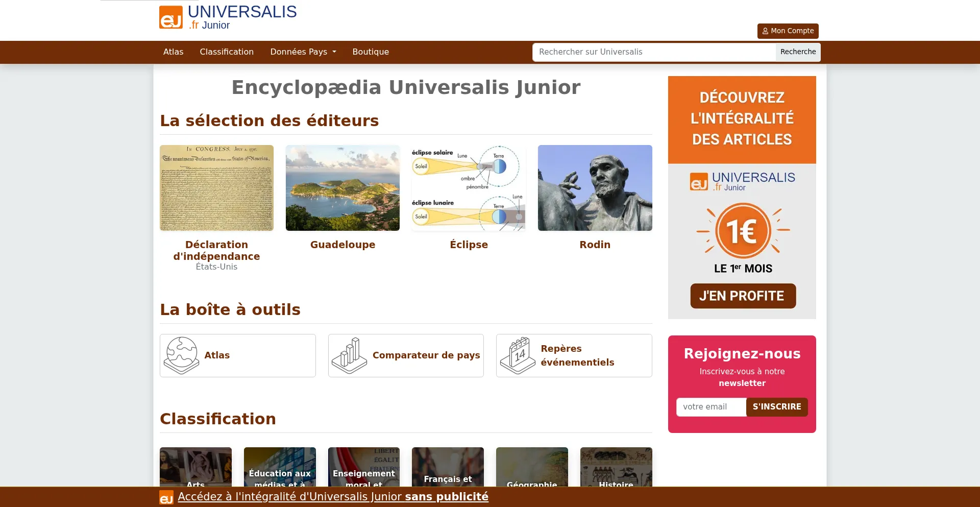980x507 pixels.
Task: Open the Histoire classification card
Action: [x=616, y=467]
